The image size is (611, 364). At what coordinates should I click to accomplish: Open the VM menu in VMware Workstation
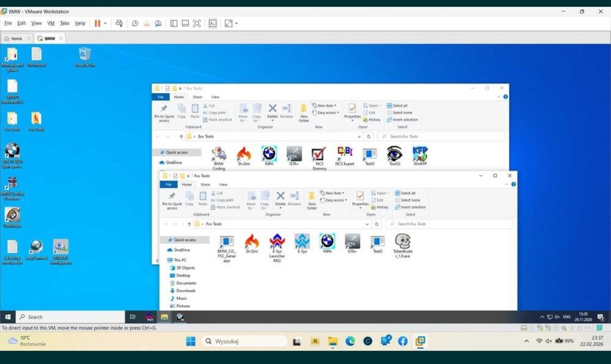51,23
